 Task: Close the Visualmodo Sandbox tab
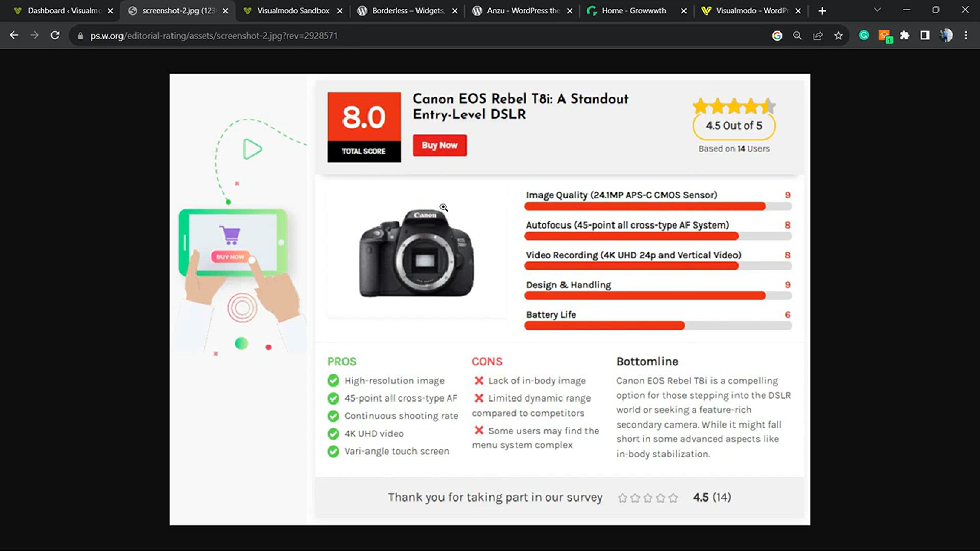tap(340, 11)
